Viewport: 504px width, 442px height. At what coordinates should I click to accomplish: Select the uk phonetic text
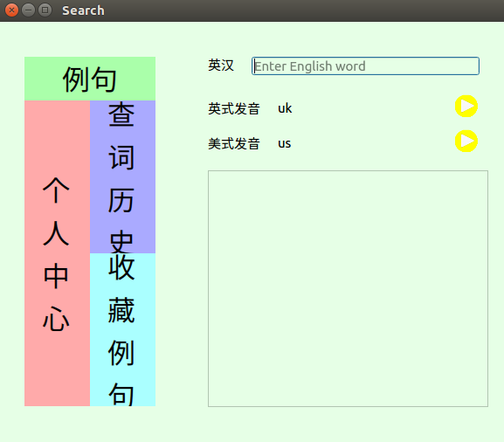285,108
